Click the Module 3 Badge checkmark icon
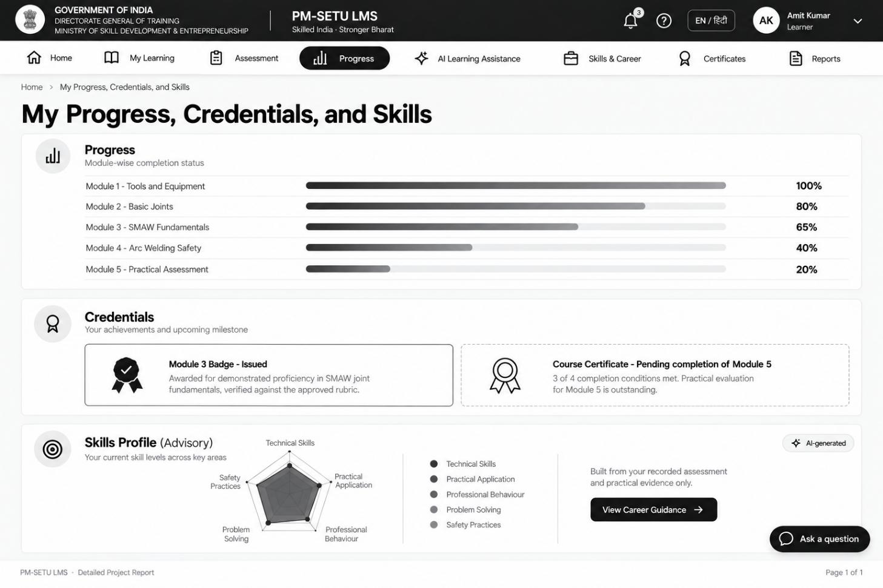The image size is (883, 588). [127, 375]
